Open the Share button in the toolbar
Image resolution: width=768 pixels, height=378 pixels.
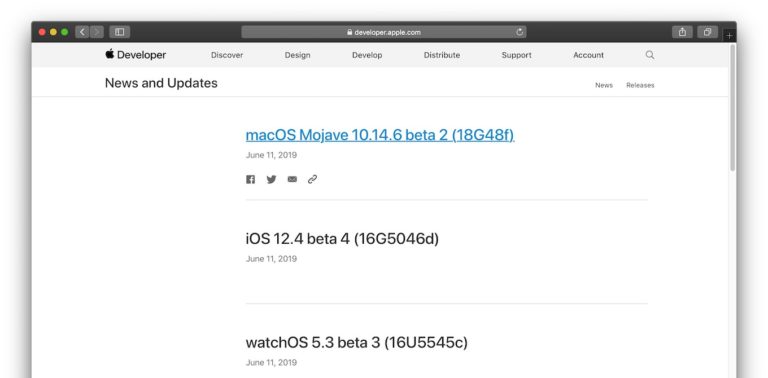[x=682, y=32]
